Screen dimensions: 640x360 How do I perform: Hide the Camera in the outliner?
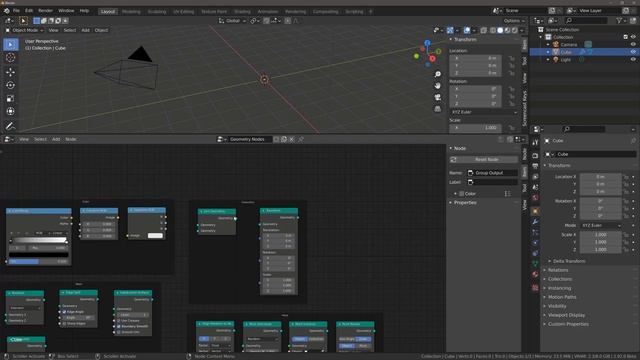tap(633, 44)
